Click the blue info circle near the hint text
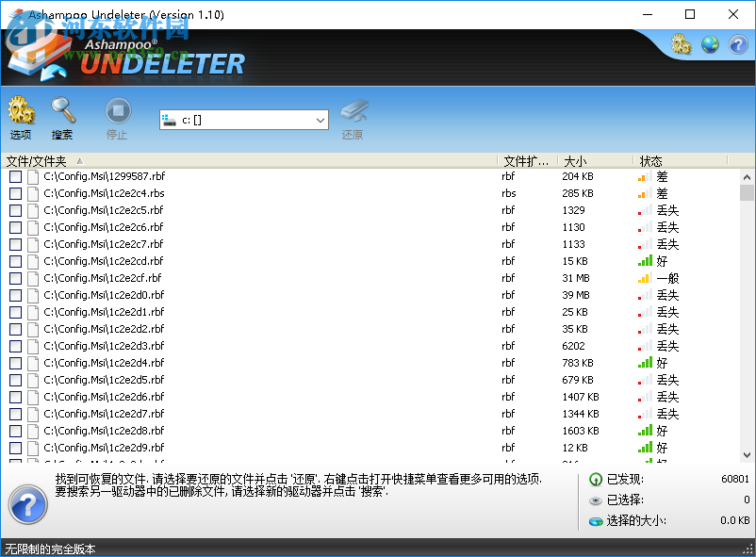 27,505
